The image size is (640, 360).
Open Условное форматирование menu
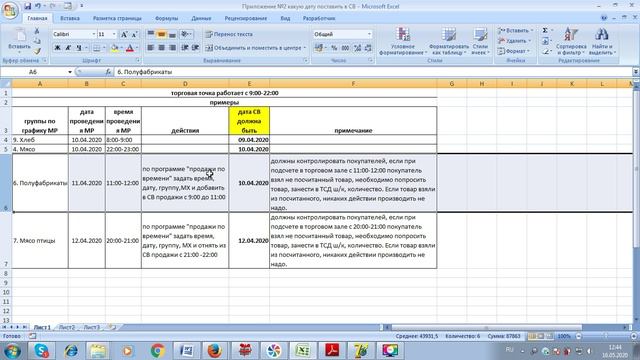(x=403, y=41)
